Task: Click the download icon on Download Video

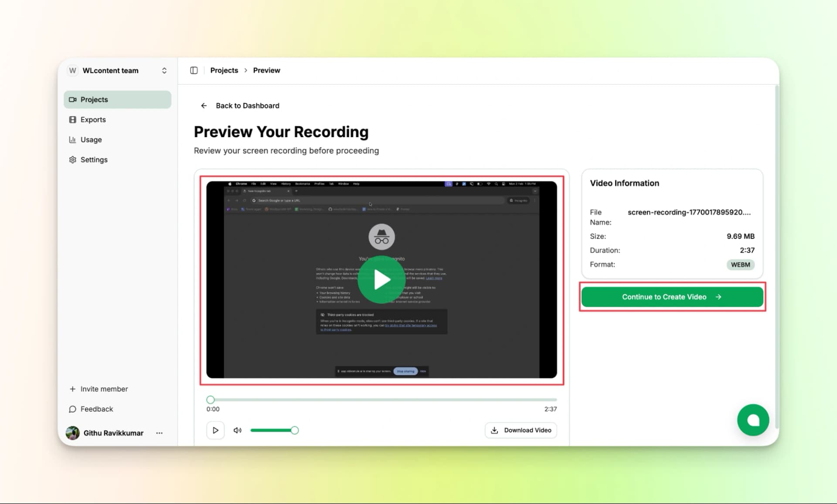Action: [494, 430]
